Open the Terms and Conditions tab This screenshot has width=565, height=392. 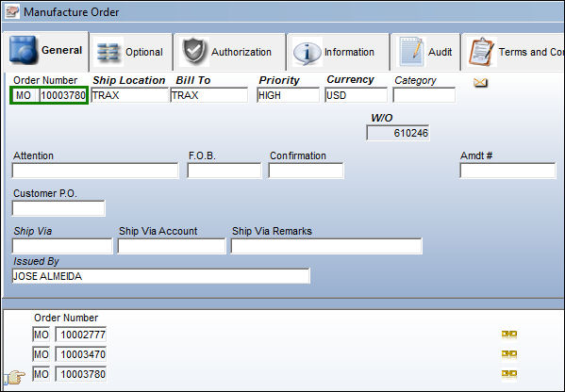(x=513, y=53)
